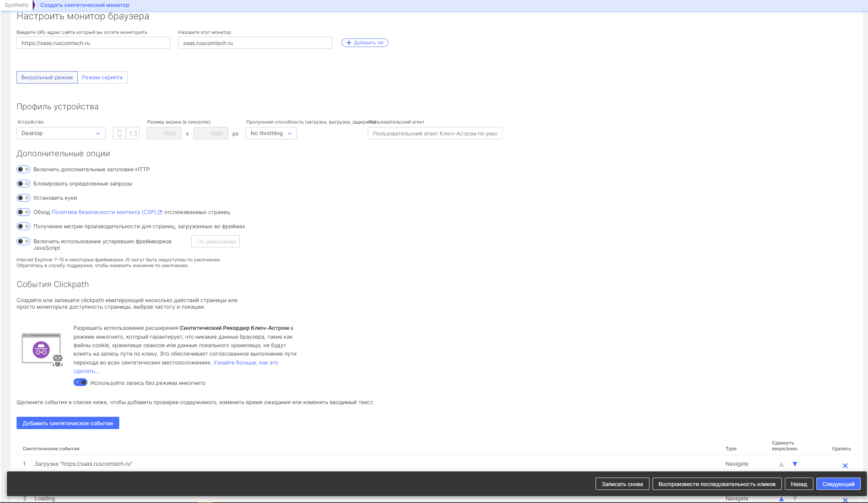Image resolution: width=868 pixels, height=503 pixels.
Task: Click incognito recorder illustration
Action: tap(42, 349)
